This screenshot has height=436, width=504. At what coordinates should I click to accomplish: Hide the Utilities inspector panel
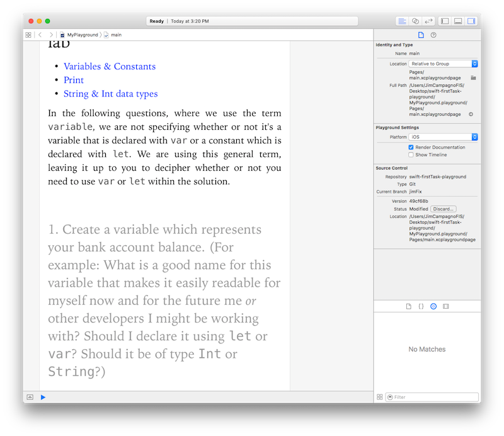tap(471, 21)
